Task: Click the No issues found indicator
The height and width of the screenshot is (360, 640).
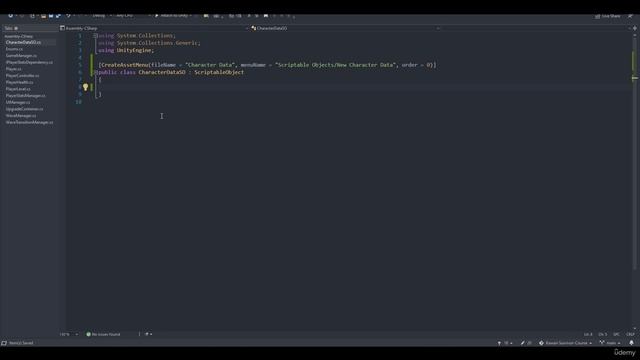Action: point(103,334)
